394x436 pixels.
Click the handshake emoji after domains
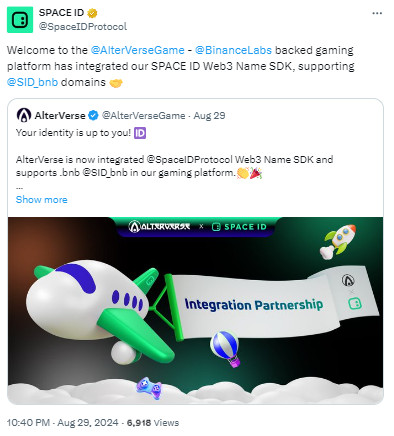click(x=116, y=83)
